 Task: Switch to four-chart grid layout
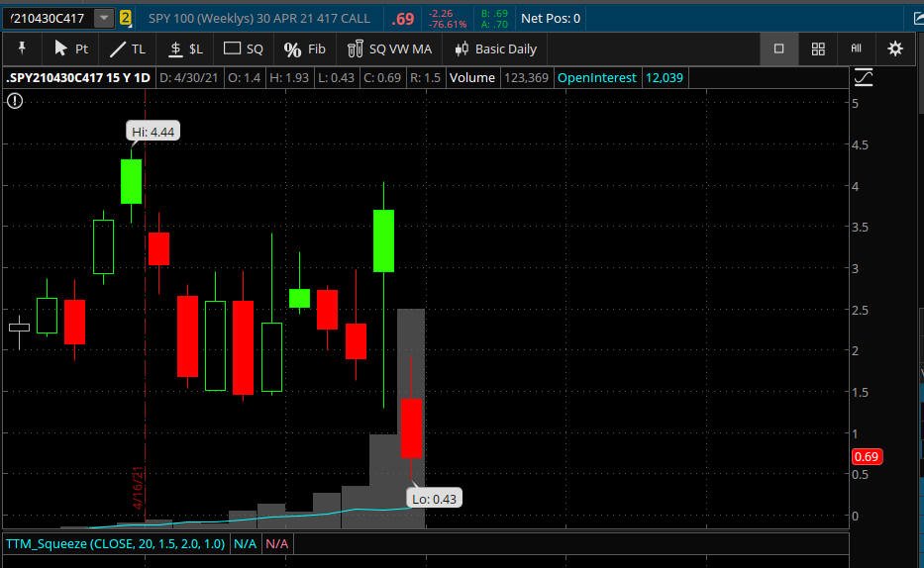tap(818, 48)
